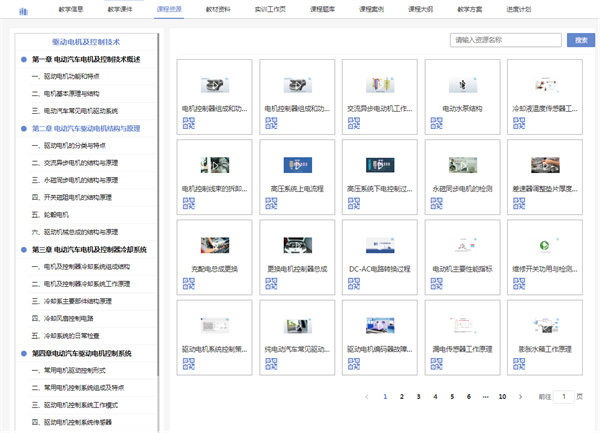
Task: Go to page 4
Action: tap(435, 397)
